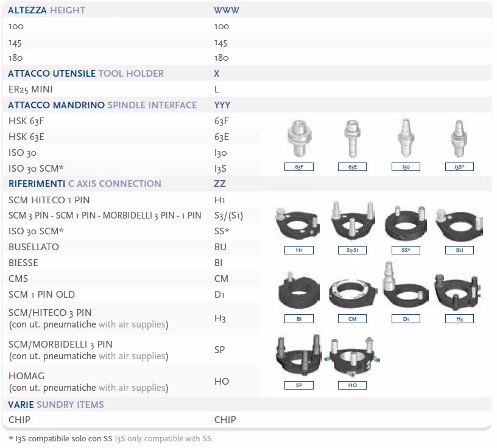Select the BU Busellato flange image
The height and width of the screenshot is (448, 497).
pyautogui.click(x=460, y=224)
